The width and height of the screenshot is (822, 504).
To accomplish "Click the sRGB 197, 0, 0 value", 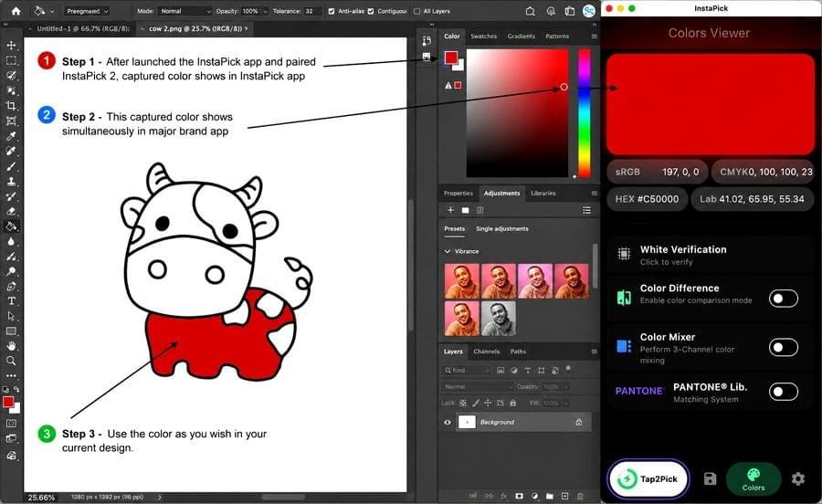I will 658,172.
